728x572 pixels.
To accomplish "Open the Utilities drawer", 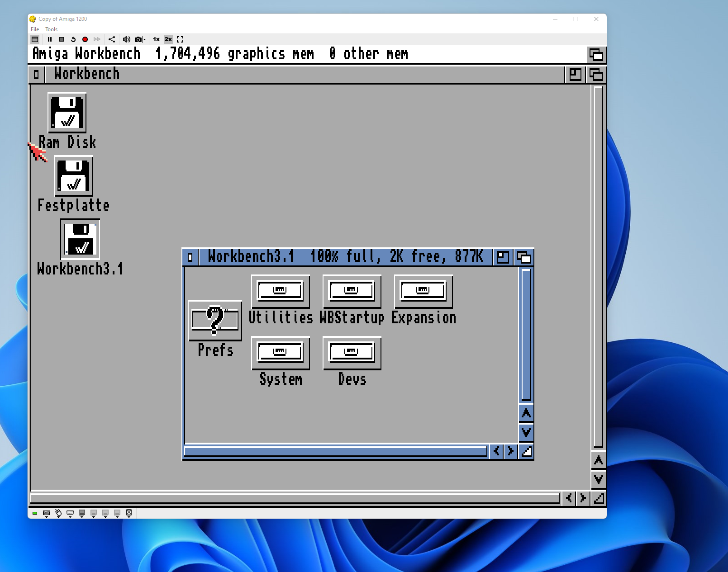I will [281, 291].
